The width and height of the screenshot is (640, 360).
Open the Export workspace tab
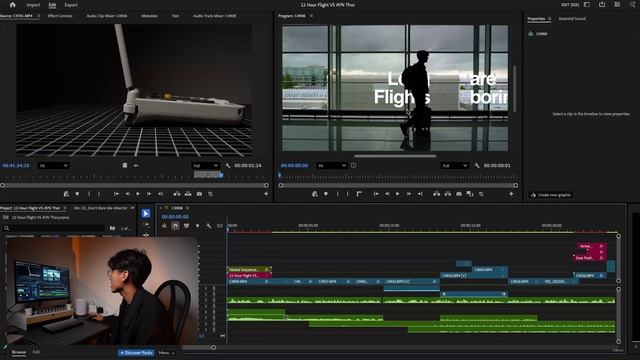(x=71, y=5)
